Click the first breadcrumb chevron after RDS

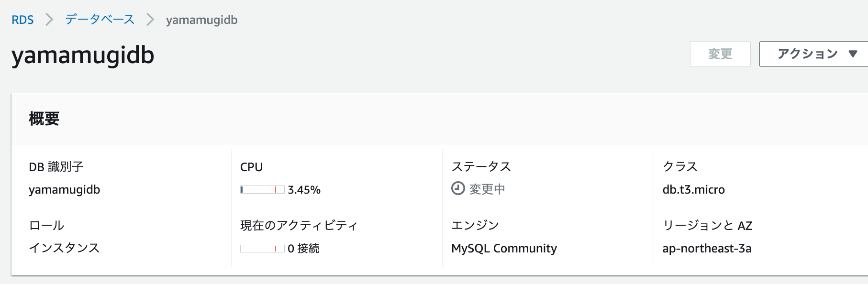[49, 20]
